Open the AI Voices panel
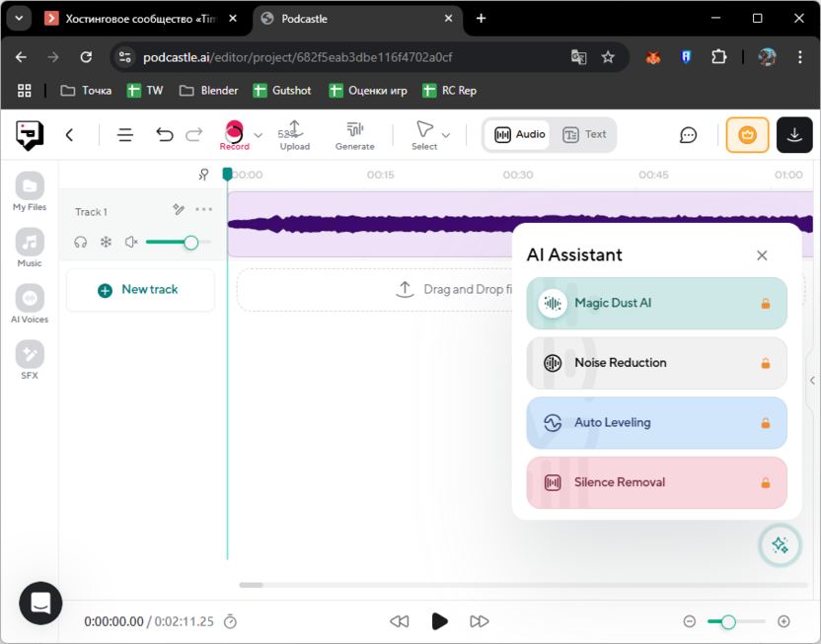Viewport: 821px width, 644px height. [x=30, y=304]
